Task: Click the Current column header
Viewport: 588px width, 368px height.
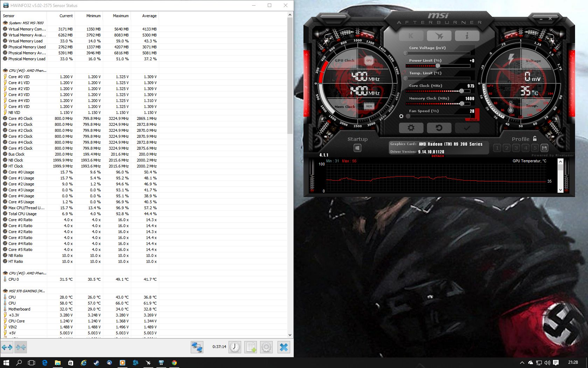Action: tap(61, 16)
